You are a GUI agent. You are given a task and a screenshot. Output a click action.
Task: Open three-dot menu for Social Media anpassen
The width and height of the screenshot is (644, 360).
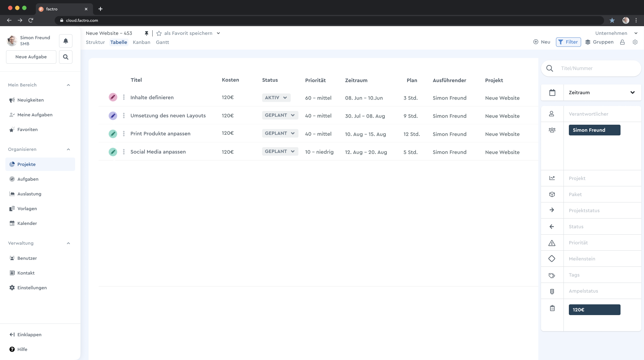124,152
